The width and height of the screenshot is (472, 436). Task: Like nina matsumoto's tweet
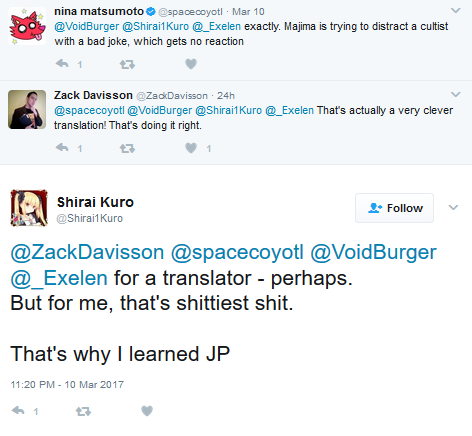tap(191, 64)
